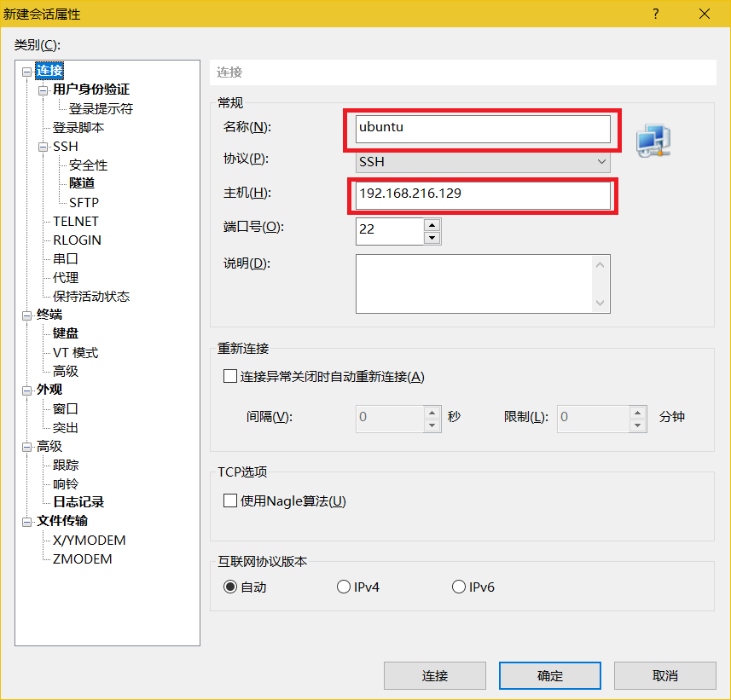Go to 日志记录 category
This screenshot has width=731, height=700.
pyautogui.click(x=78, y=502)
